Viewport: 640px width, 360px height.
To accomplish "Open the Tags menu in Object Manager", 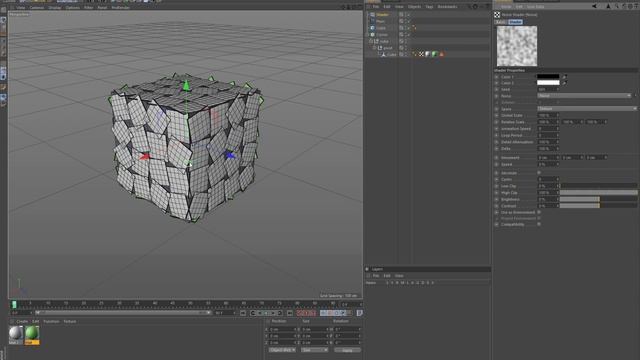I will [x=429, y=7].
